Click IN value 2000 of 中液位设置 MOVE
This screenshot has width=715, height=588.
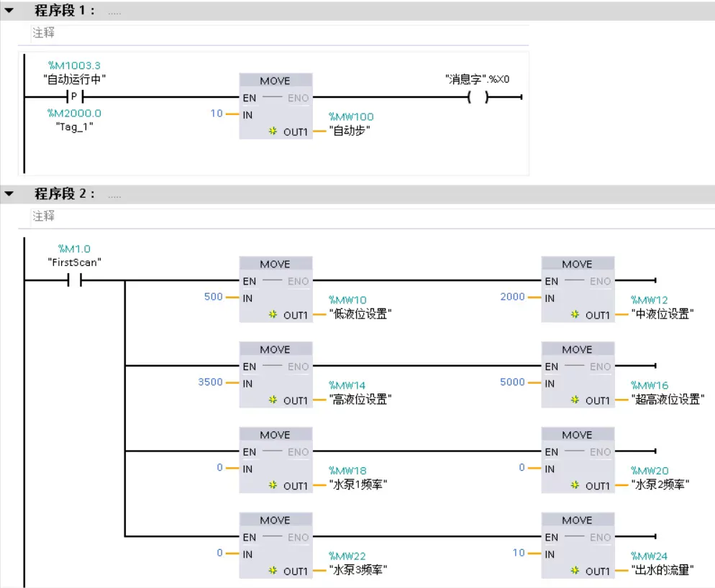click(512, 297)
